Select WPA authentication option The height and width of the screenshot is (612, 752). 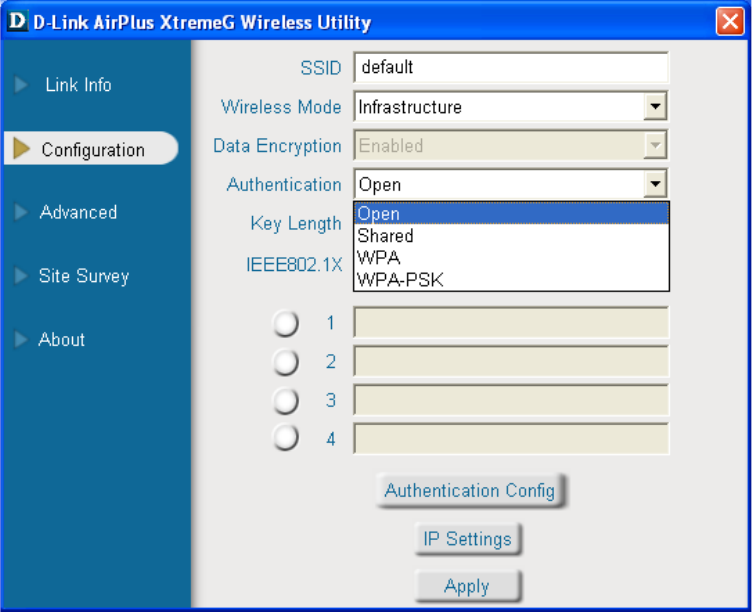511,258
